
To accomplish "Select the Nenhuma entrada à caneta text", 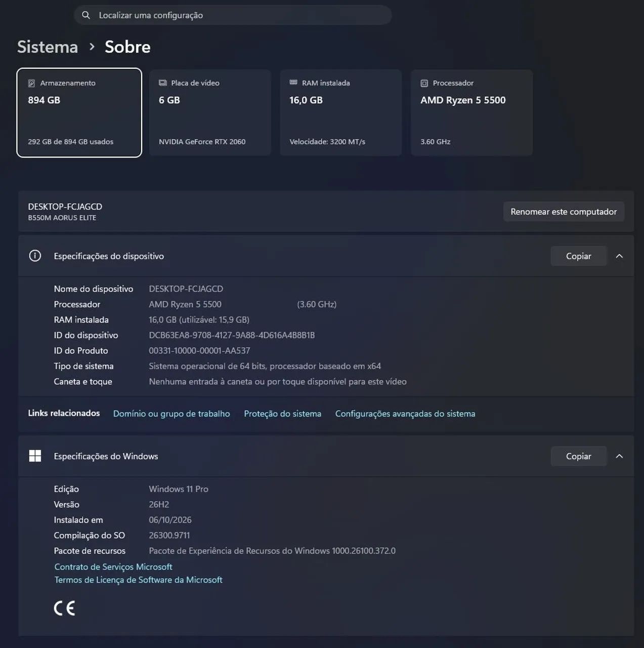I will (x=278, y=382).
